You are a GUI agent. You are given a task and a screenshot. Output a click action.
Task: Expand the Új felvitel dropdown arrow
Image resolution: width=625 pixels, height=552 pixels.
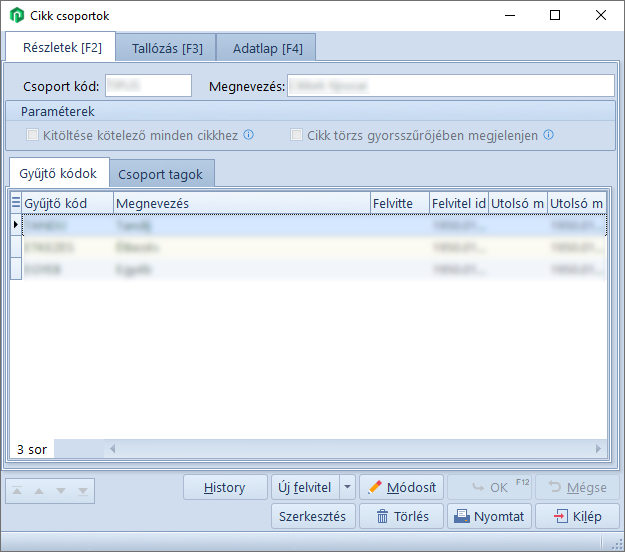tap(347, 487)
